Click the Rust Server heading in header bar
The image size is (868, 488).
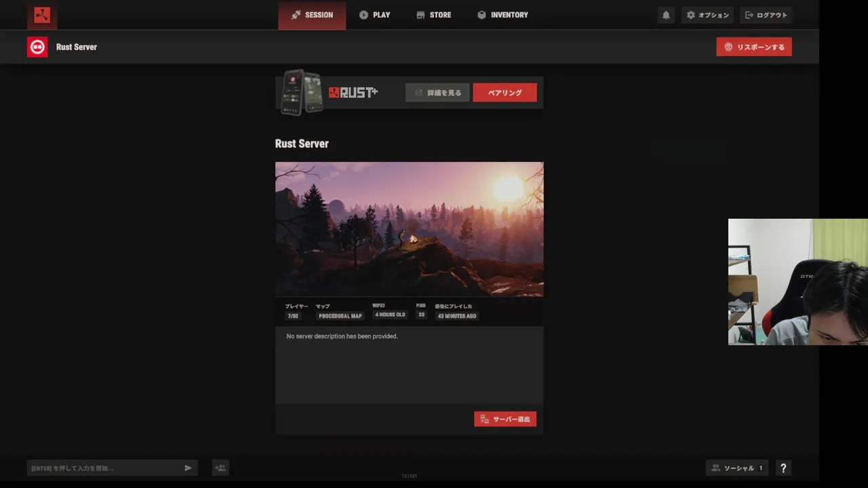77,47
